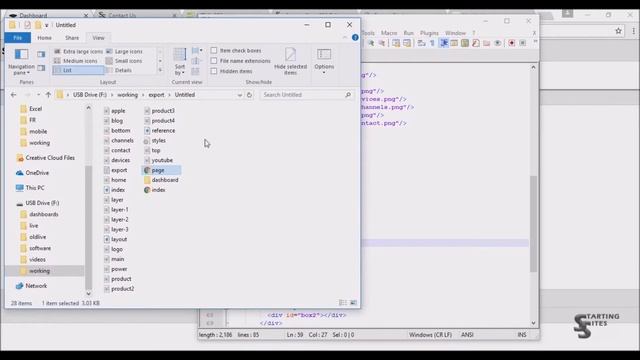Switch to the Home ribbon tab
The image size is (640, 360).
coord(44,38)
